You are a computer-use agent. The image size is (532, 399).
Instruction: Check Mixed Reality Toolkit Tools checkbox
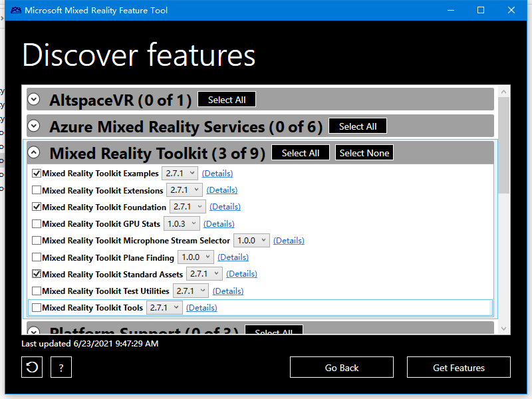point(37,307)
